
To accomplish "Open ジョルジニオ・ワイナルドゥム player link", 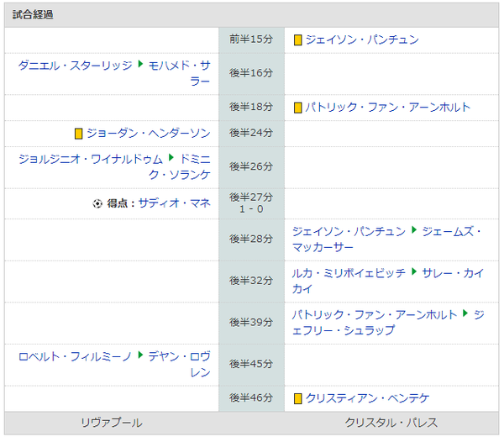I will point(91,159).
